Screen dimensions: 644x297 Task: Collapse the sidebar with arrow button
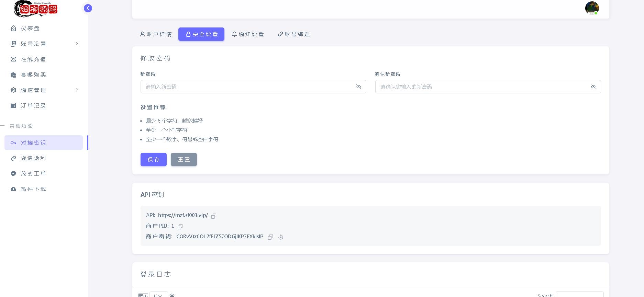88,8
